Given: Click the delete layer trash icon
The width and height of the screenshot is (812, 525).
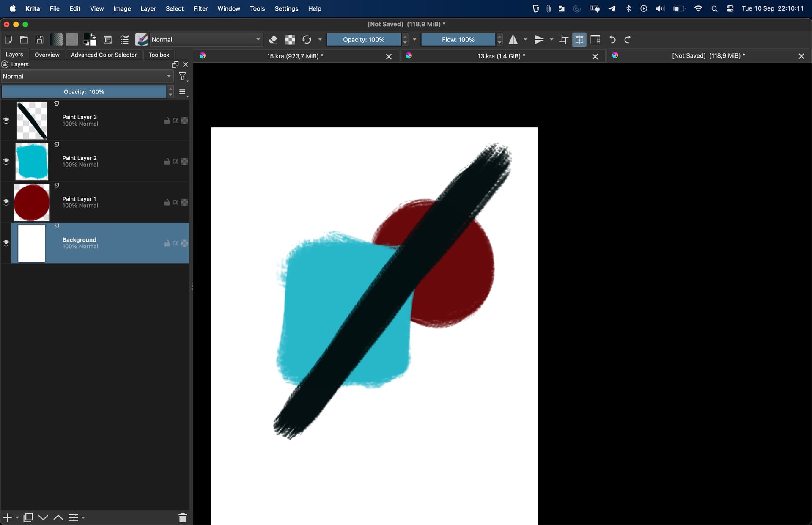Looking at the screenshot, I should [183, 517].
